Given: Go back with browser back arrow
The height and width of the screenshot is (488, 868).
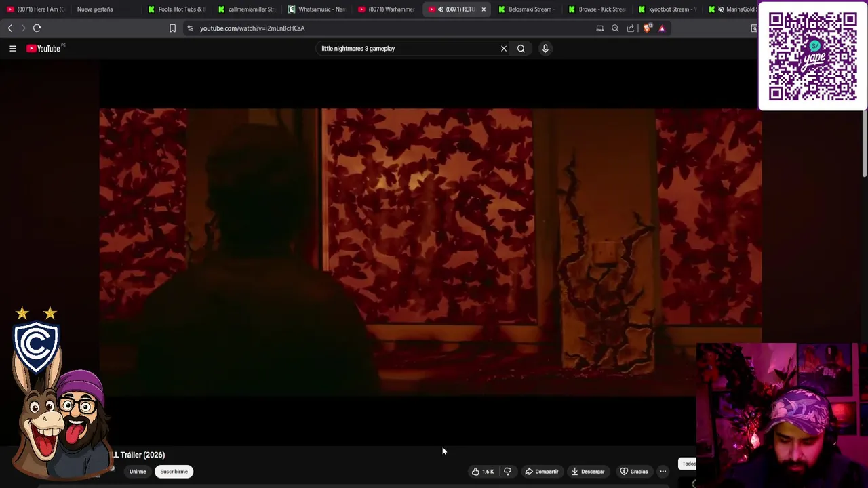Looking at the screenshot, I should click(x=9, y=28).
